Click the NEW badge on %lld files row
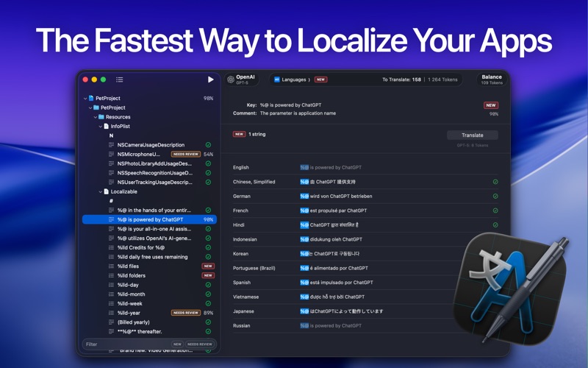 point(208,266)
